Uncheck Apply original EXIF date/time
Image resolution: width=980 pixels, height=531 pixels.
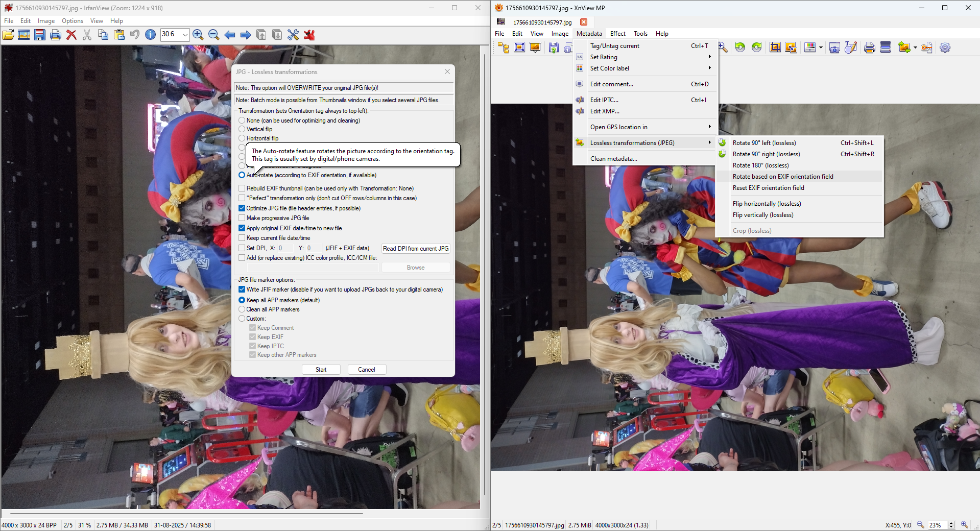[242, 228]
